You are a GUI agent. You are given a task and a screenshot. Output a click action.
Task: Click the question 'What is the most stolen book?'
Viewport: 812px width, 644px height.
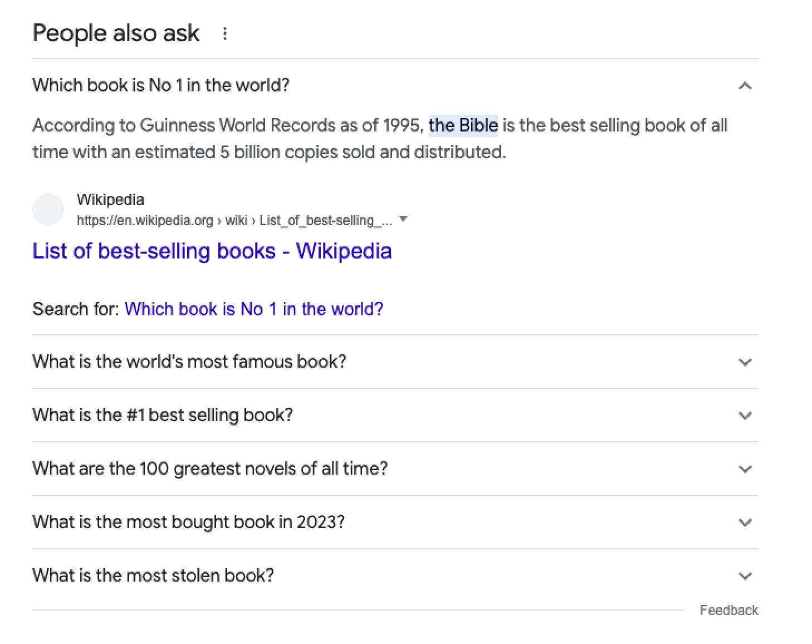(x=153, y=575)
